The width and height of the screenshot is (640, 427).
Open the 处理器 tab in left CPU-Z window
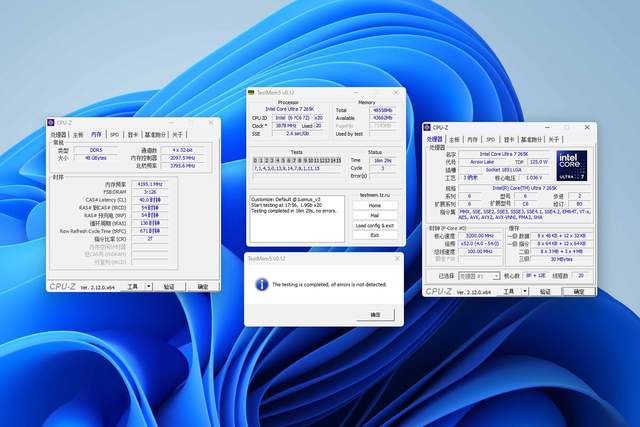point(58,134)
